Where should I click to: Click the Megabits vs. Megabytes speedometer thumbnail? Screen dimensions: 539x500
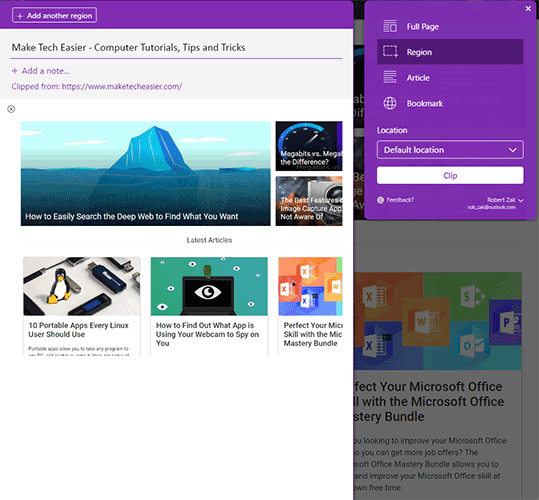(x=309, y=146)
